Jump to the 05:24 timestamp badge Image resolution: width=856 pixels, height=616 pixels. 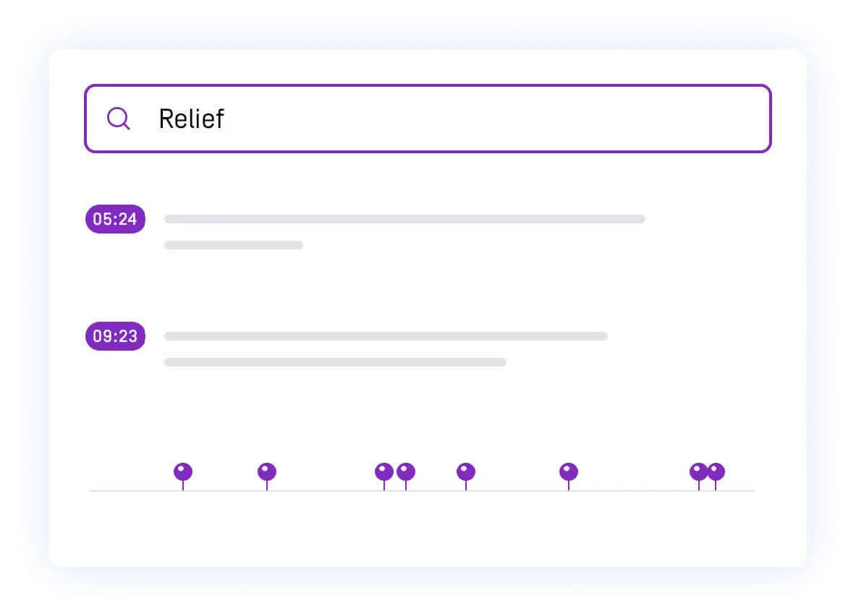tap(115, 219)
